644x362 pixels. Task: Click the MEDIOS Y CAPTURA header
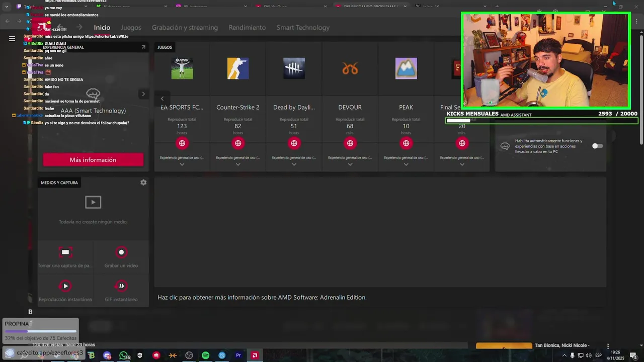tap(59, 183)
